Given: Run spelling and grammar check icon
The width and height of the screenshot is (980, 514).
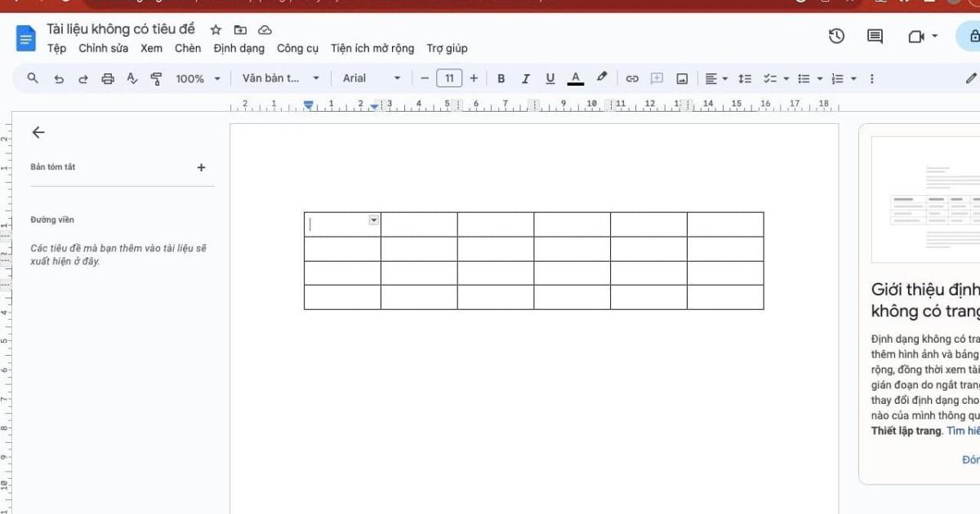Looking at the screenshot, I should point(131,78).
